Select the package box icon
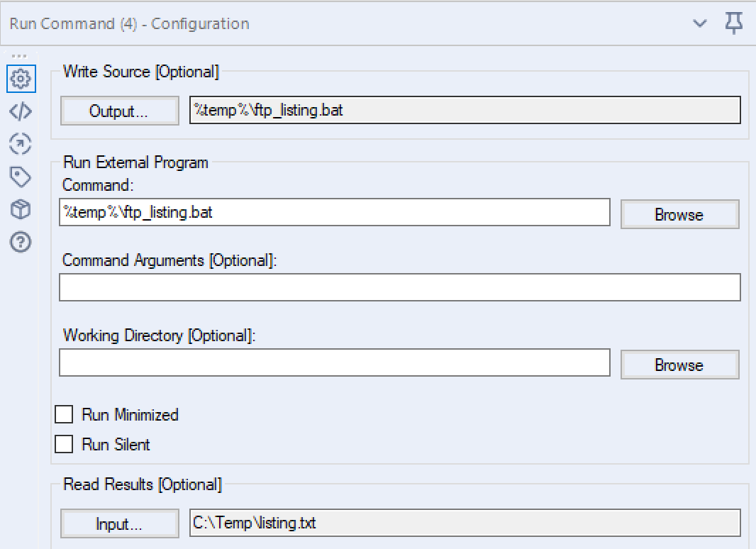This screenshot has height=549, width=756. pos(21,209)
